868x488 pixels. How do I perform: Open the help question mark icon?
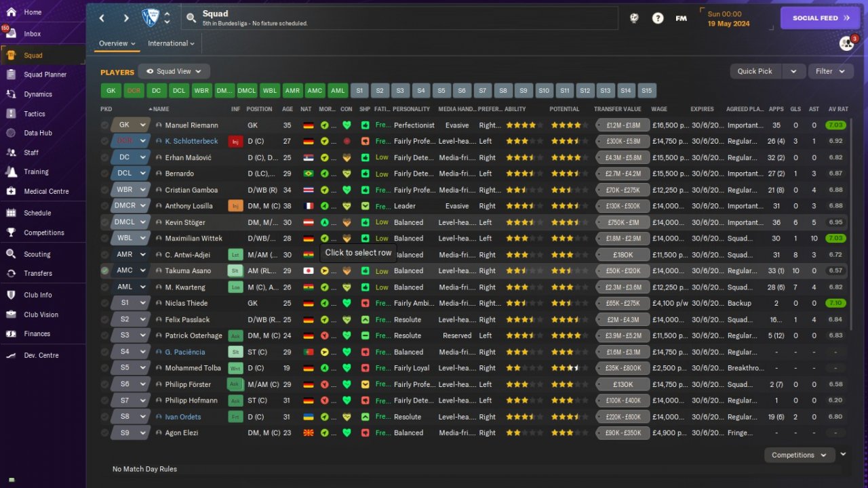pyautogui.click(x=658, y=18)
